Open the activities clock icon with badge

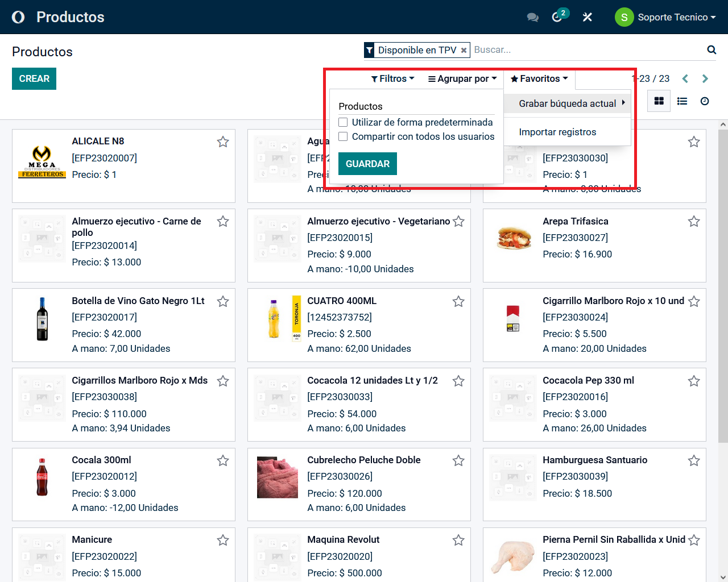point(557,17)
